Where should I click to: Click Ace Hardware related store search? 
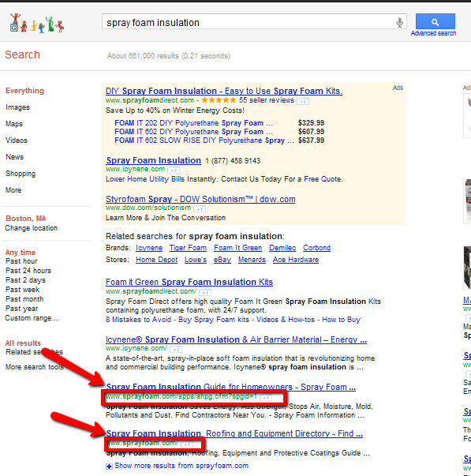tap(296, 260)
